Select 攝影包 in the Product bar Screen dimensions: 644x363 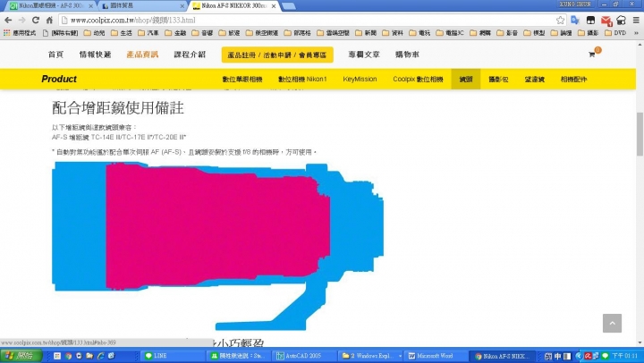[x=498, y=79]
